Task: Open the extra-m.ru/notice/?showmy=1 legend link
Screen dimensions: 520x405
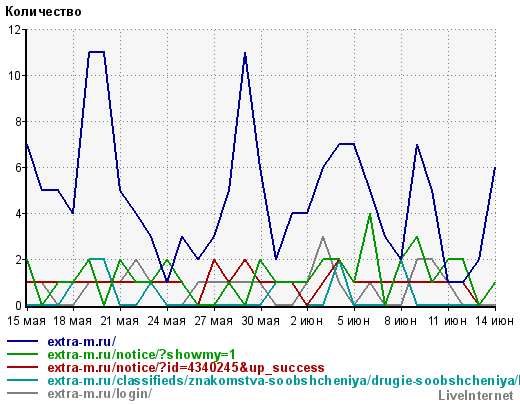Action: point(142,354)
